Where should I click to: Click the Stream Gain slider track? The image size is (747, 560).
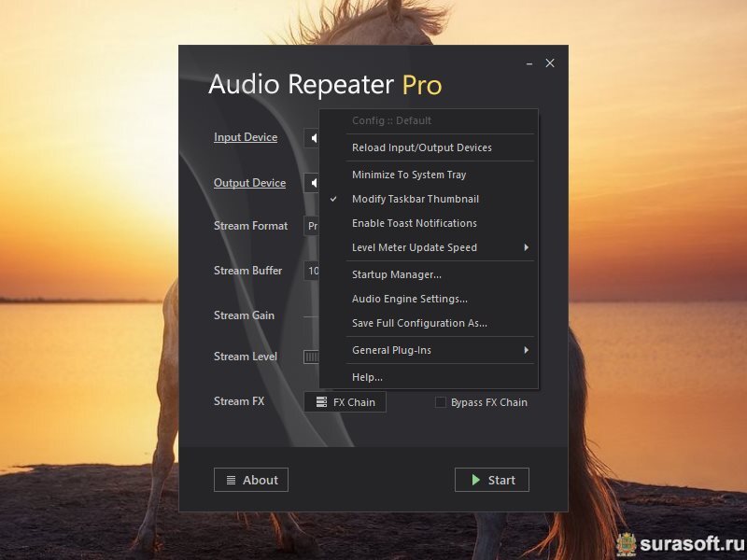tap(311, 316)
